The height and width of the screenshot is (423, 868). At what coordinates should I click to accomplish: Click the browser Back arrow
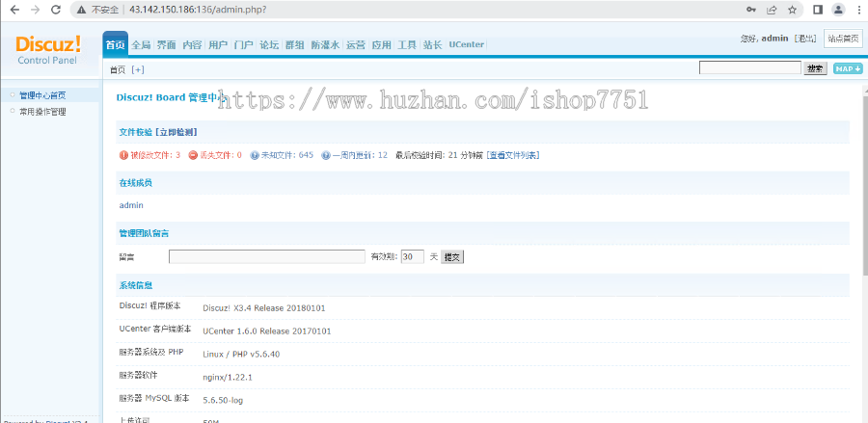(x=14, y=10)
